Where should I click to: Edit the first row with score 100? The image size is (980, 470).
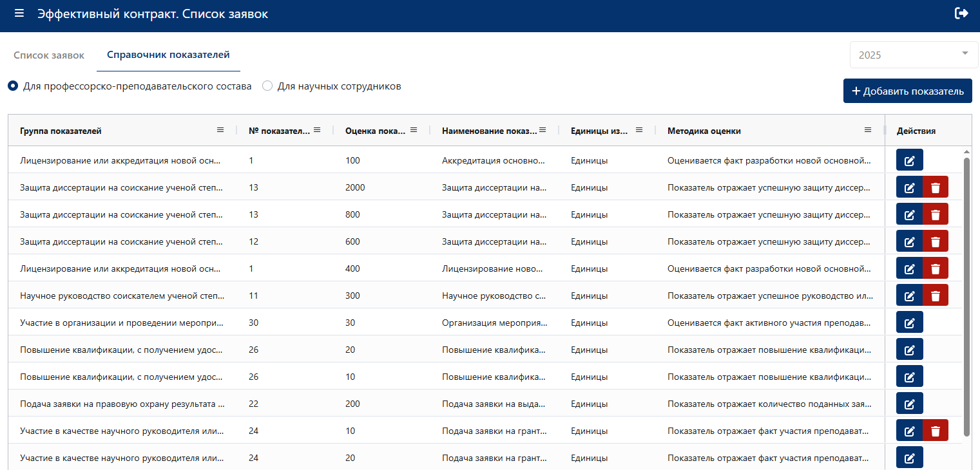coord(909,161)
